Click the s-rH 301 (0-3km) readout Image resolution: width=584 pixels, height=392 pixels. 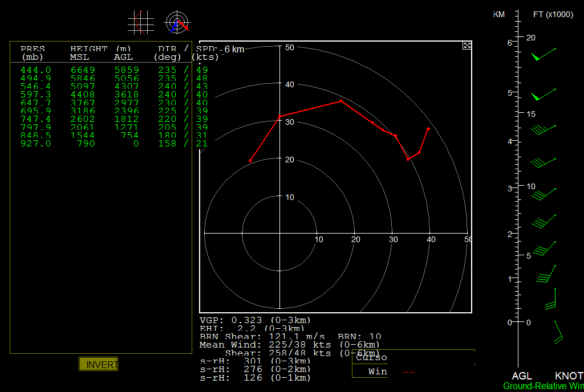[255, 361]
